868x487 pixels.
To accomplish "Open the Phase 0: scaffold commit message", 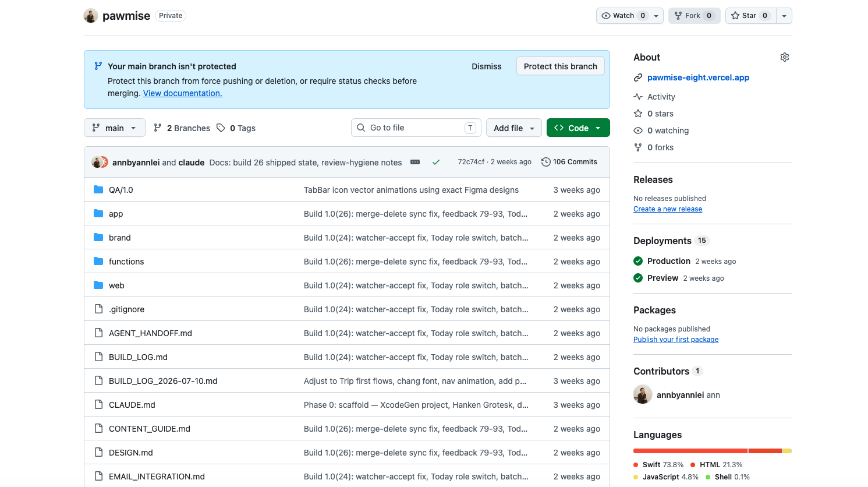I will tap(416, 405).
